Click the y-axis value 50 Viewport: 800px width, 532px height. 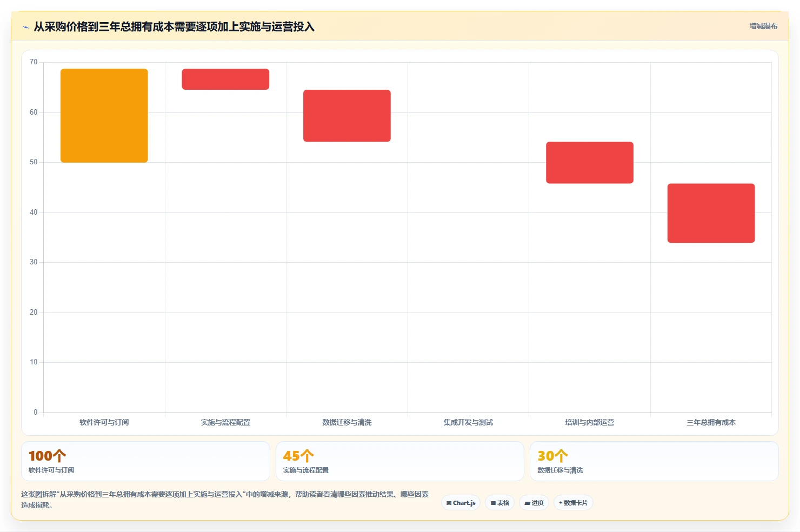34,162
